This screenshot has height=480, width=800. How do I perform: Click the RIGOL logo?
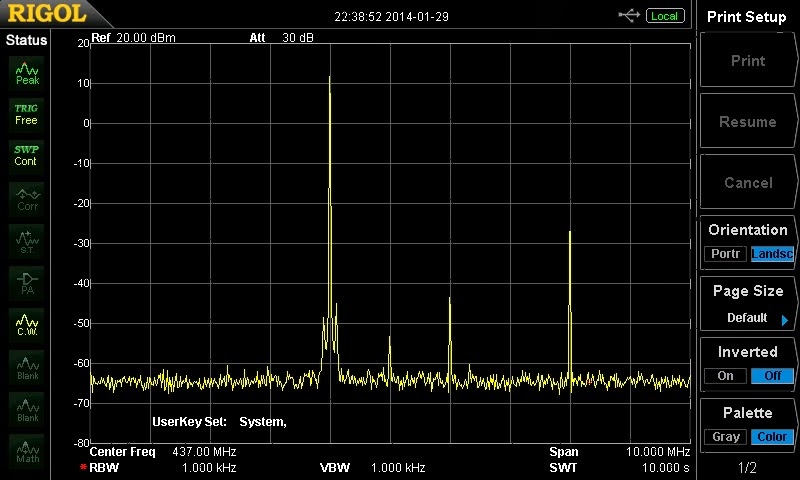click(47, 13)
